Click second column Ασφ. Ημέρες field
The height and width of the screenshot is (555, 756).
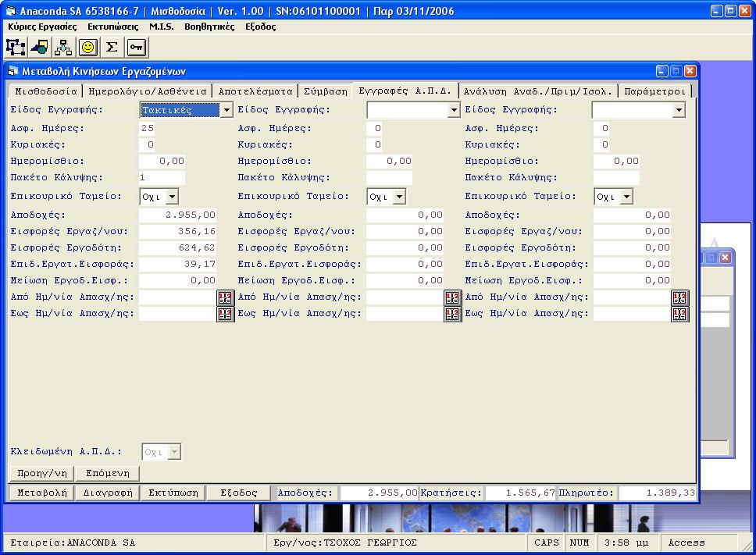coord(375,128)
